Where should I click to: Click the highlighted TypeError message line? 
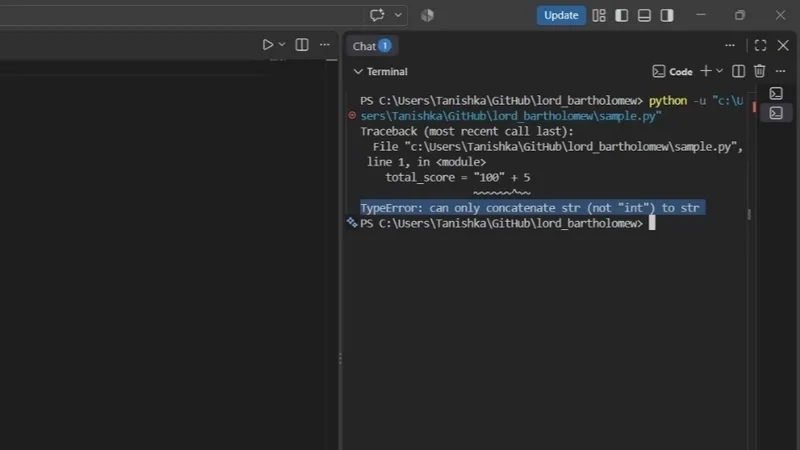click(532, 208)
